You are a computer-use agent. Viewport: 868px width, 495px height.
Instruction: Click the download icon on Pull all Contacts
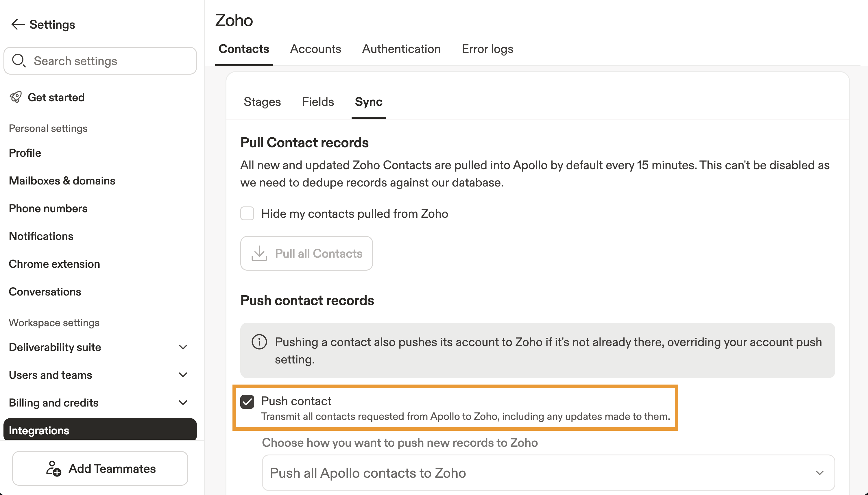coord(259,253)
